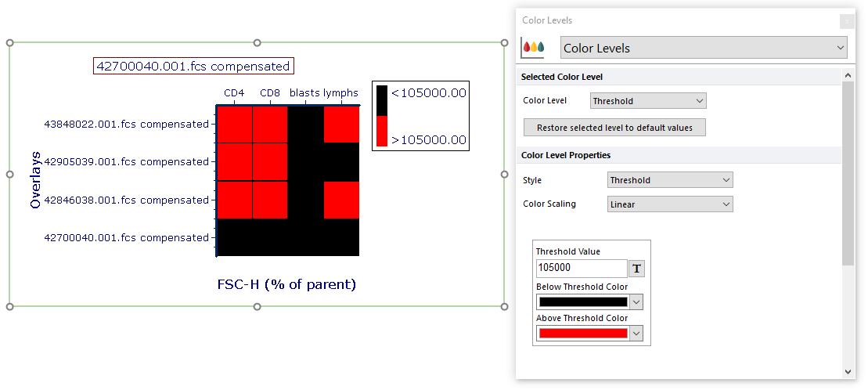This screenshot has width=868, height=390.
Task: Open the Below Threshold Color dropdown arrow
Action: tap(636, 302)
